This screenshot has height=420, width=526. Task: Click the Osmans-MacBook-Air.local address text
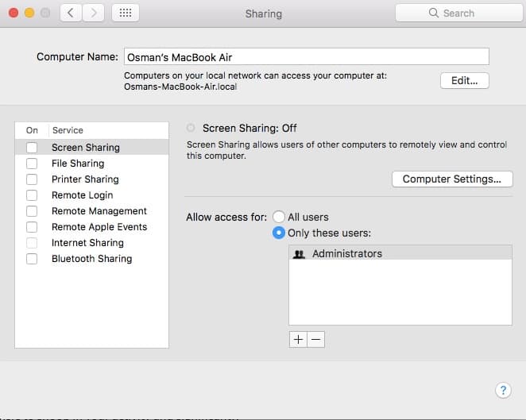pos(180,87)
